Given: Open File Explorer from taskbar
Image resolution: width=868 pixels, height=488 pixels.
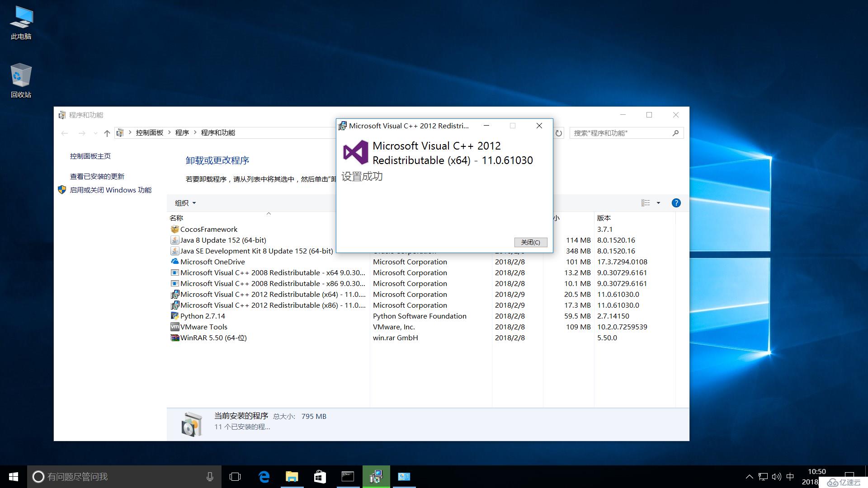Looking at the screenshot, I should (292, 477).
